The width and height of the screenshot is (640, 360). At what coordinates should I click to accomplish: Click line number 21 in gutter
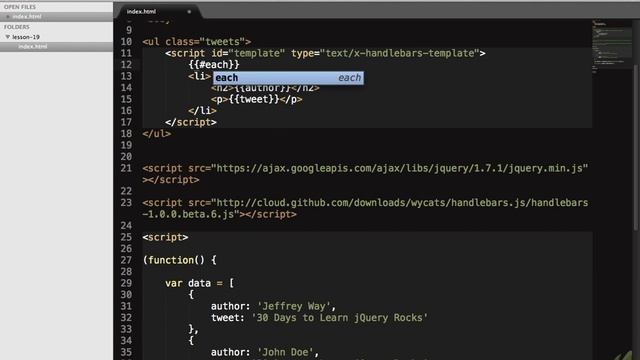point(126,168)
